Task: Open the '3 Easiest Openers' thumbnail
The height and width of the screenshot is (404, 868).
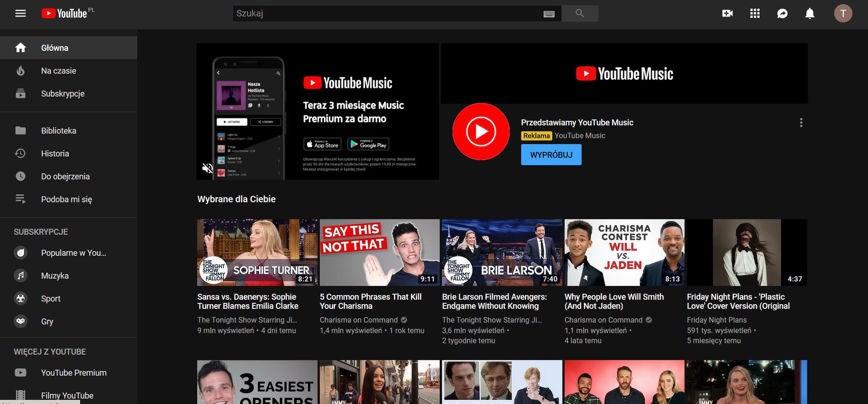Action: pos(257,382)
